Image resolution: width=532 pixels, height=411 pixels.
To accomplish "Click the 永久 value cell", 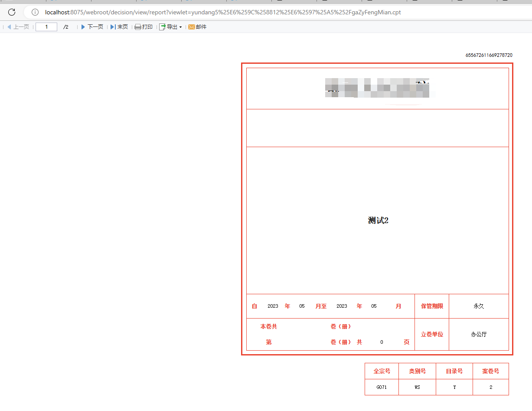I will (479, 306).
